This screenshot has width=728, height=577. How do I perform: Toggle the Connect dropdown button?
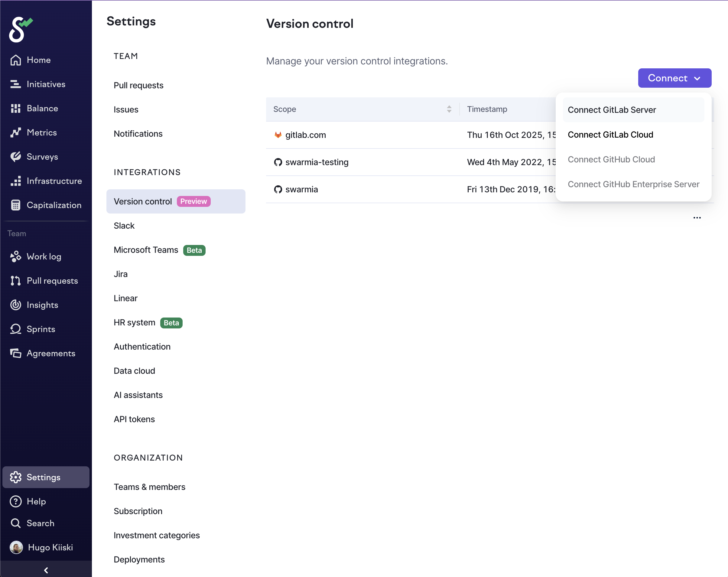(x=674, y=78)
